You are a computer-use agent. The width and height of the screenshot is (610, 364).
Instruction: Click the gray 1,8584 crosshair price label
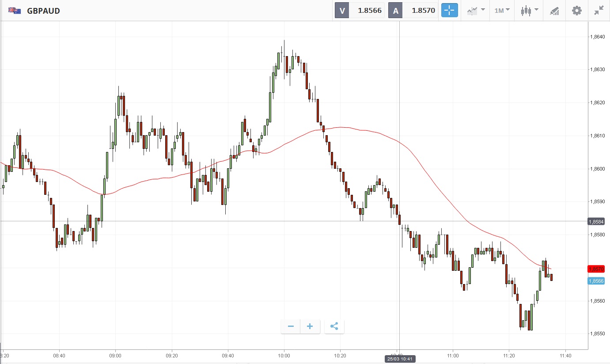599,221
